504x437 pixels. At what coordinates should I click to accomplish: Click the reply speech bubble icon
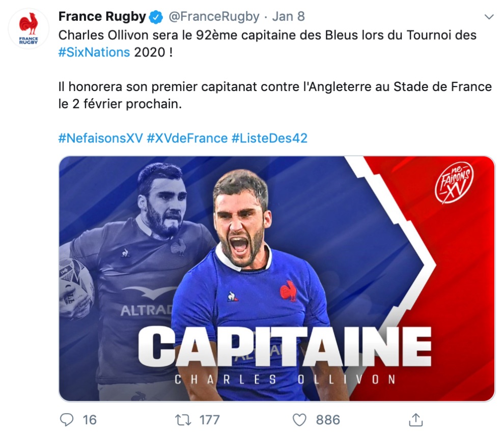coord(67,420)
